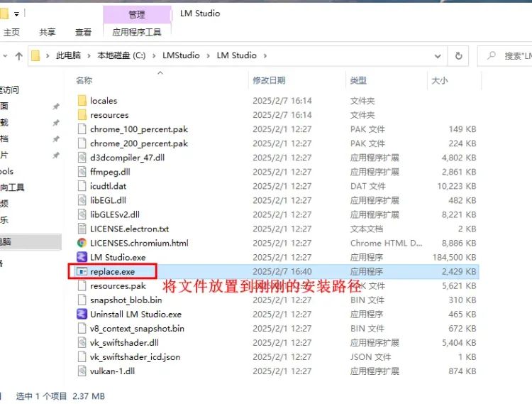Expand chevron after 本地磁盘 (C:) in path
Screen dimensions: 532x404
pyautogui.click(x=154, y=56)
